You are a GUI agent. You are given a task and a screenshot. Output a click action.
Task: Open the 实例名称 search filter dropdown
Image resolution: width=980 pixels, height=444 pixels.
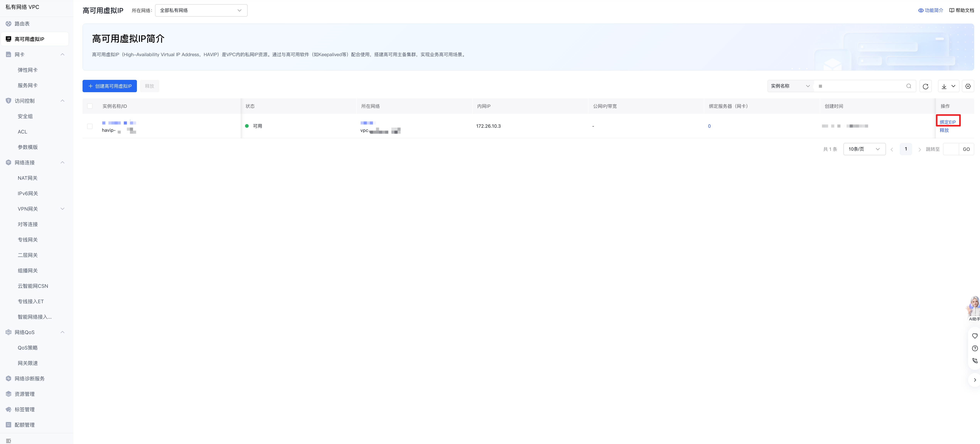[790, 86]
